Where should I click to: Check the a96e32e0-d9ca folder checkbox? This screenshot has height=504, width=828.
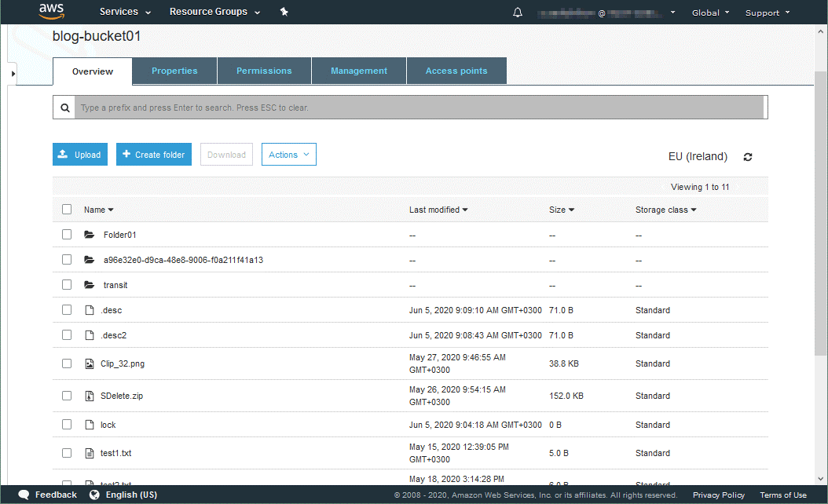click(67, 259)
